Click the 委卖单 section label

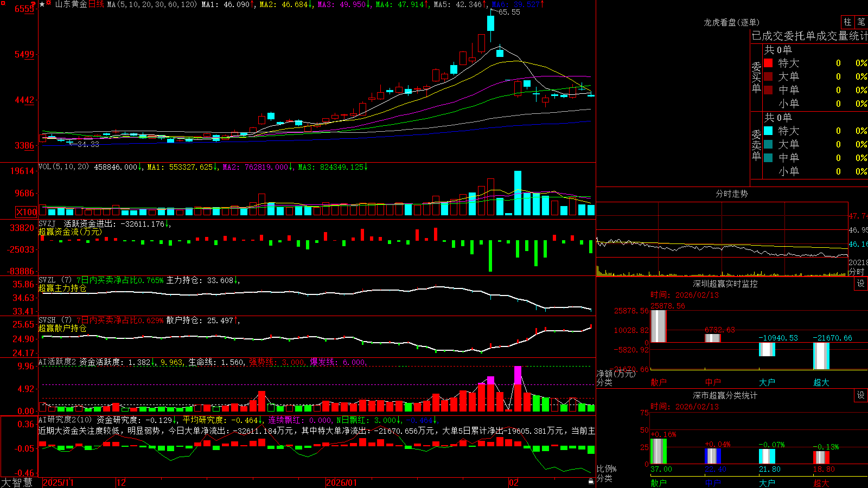[x=756, y=145]
